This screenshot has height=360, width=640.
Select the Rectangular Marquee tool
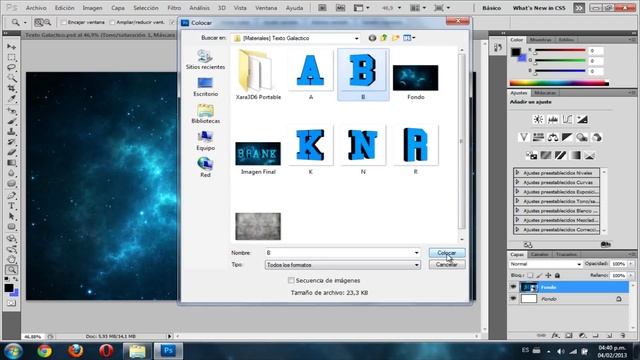click(x=11, y=58)
